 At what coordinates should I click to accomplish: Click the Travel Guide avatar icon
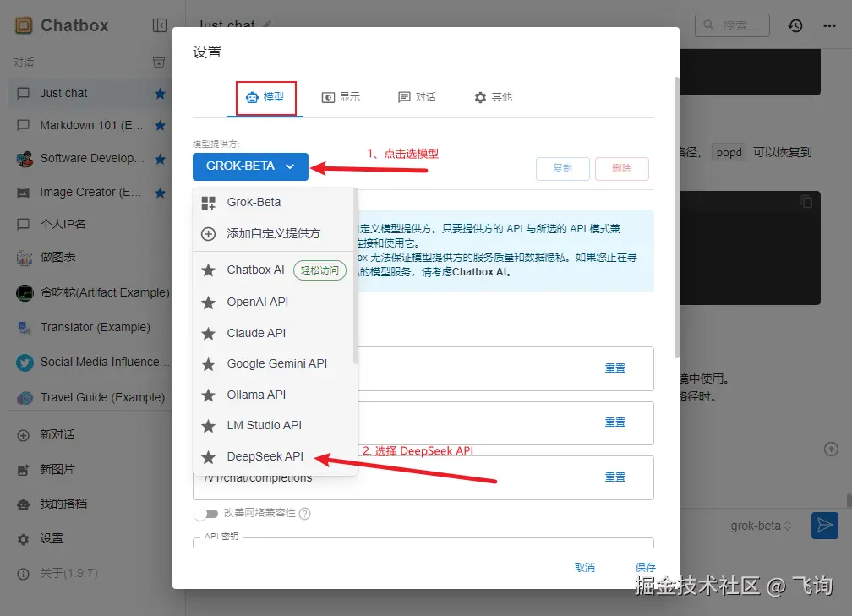pyautogui.click(x=25, y=398)
